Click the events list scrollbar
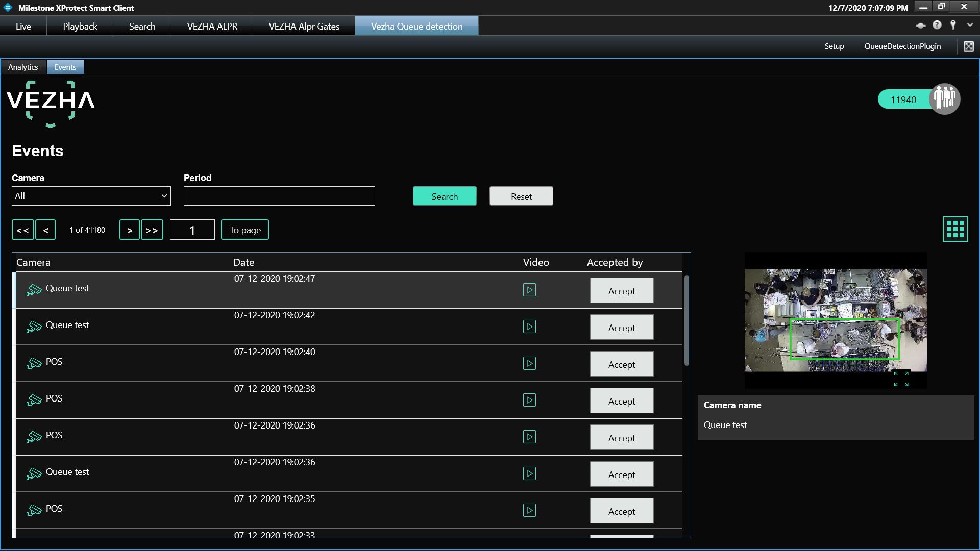 point(687,320)
